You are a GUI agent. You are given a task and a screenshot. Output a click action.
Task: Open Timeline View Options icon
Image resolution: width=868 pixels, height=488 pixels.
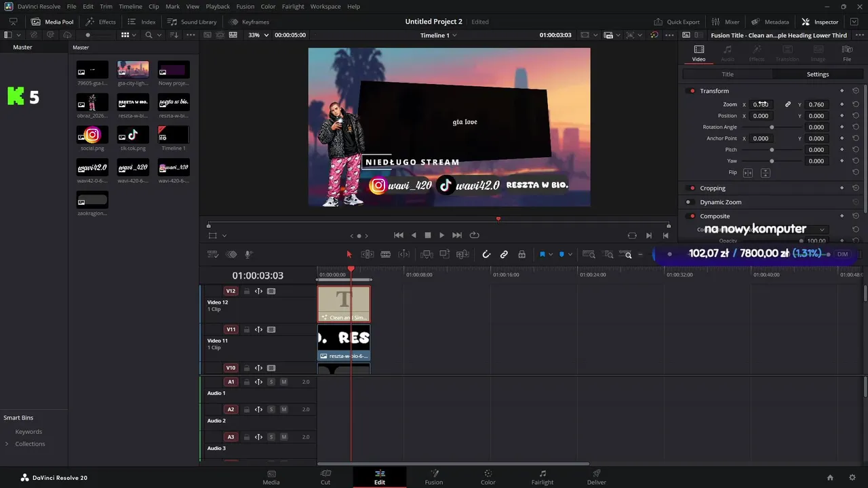[213, 254]
